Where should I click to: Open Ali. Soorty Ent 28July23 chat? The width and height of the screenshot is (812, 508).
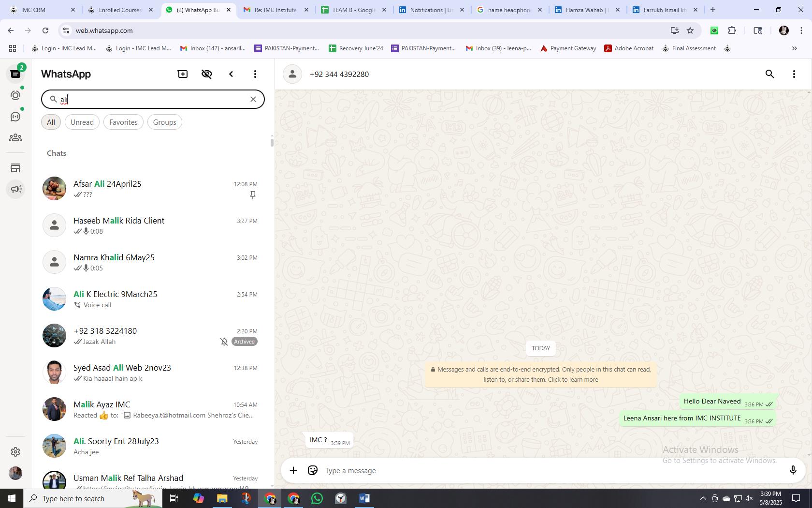click(152, 446)
